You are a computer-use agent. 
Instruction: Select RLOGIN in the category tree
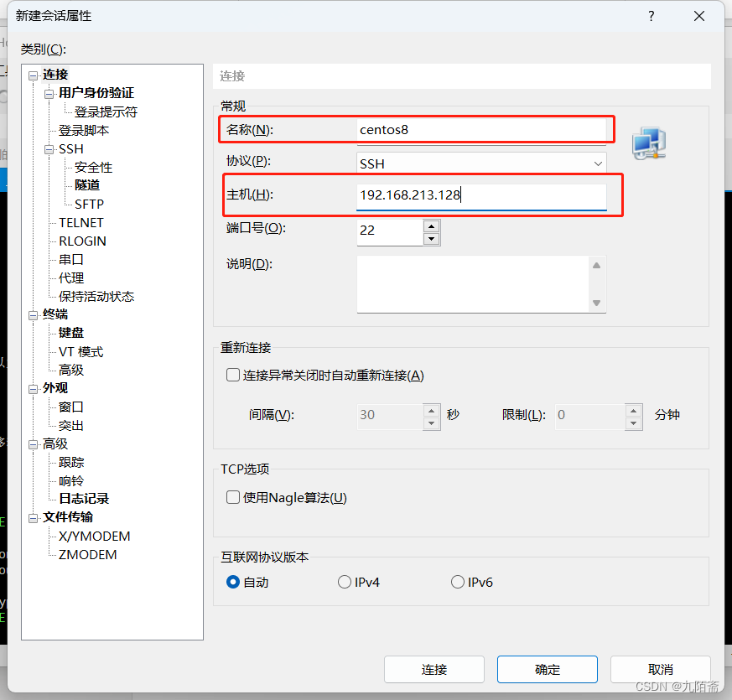click(83, 241)
